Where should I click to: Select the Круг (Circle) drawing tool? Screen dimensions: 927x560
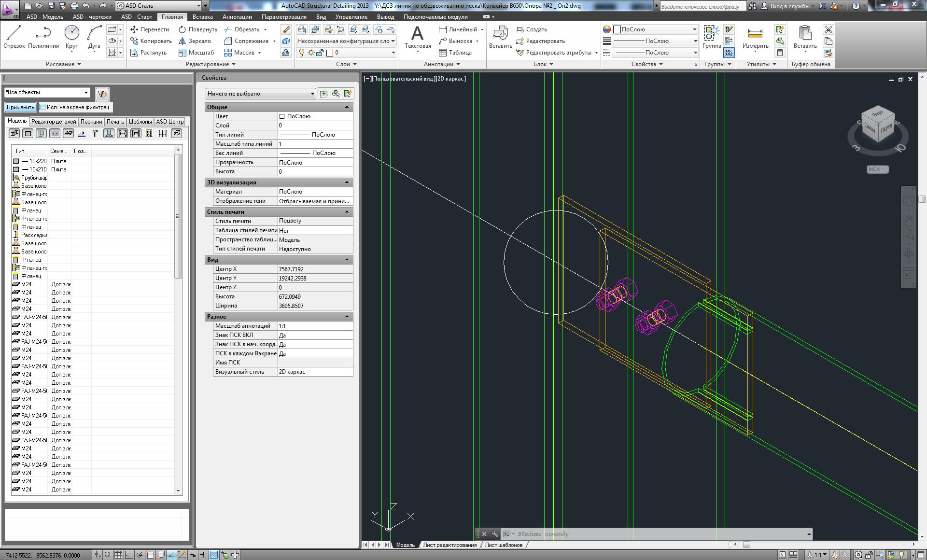pos(72,34)
